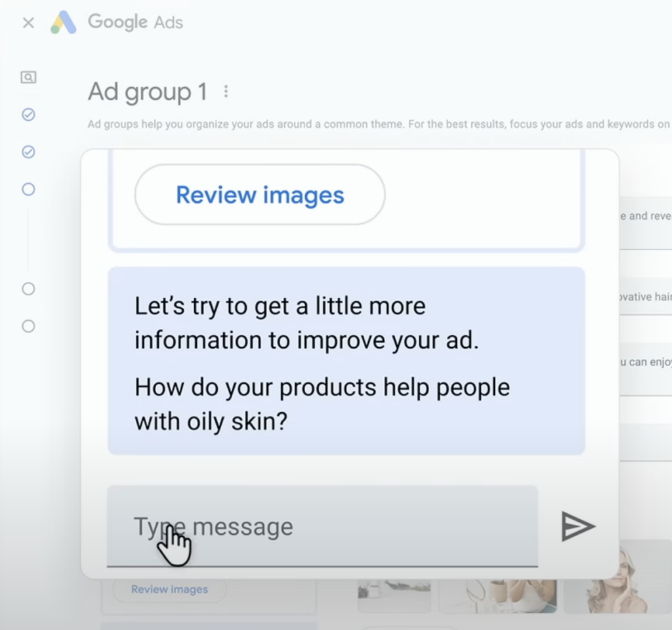Select the last gray step circle
This screenshot has height=630, width=672.
pos(28,326)
